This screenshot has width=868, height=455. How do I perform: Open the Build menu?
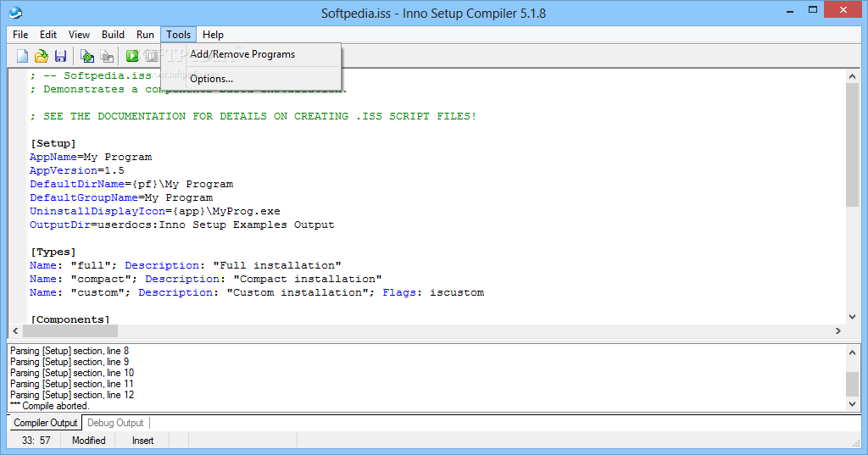point(113,35)
